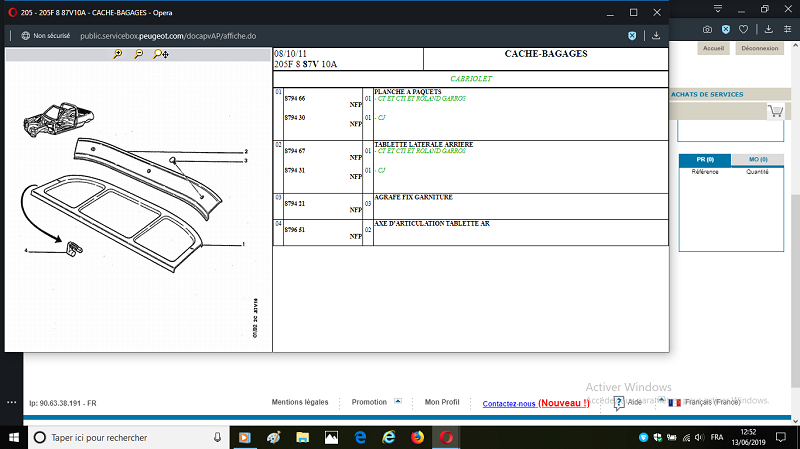This screenshot has height=449, width=800.
Task: Click AXE D'ARTICULATION TABLETTE AR description
Action: click(432, 223)
